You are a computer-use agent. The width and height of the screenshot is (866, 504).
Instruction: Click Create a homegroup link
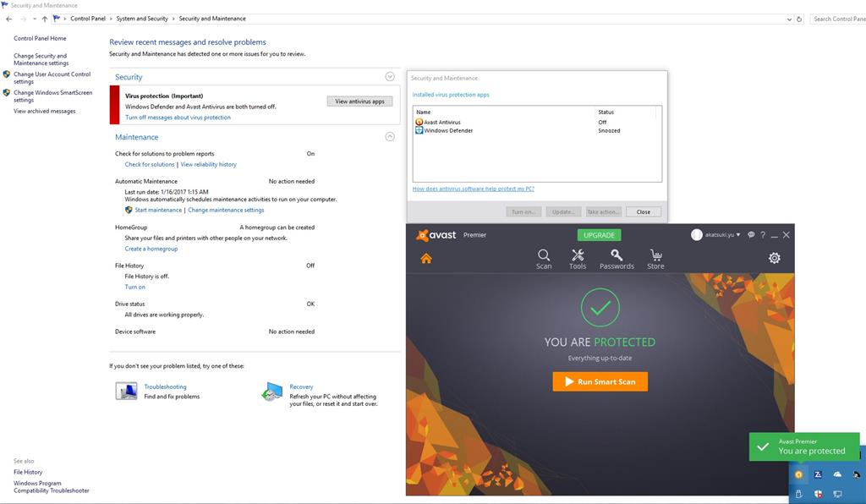151,249
